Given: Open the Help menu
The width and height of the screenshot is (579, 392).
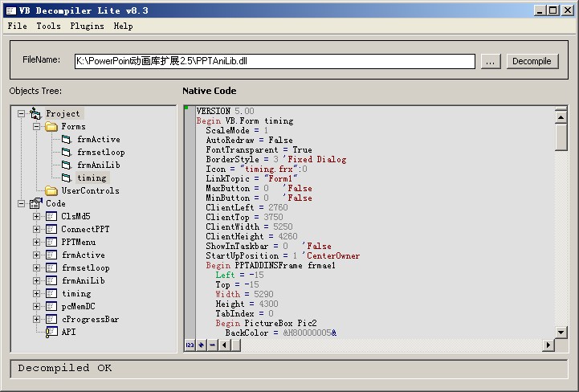Looking at the screenshot, I should click(x=123, y=26).
